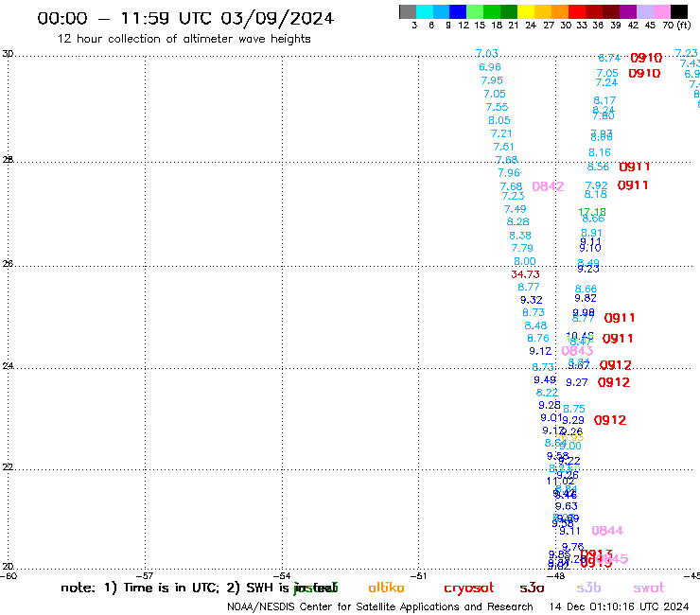
Task: Click the wave height 7.96
Action: (509, 172)
